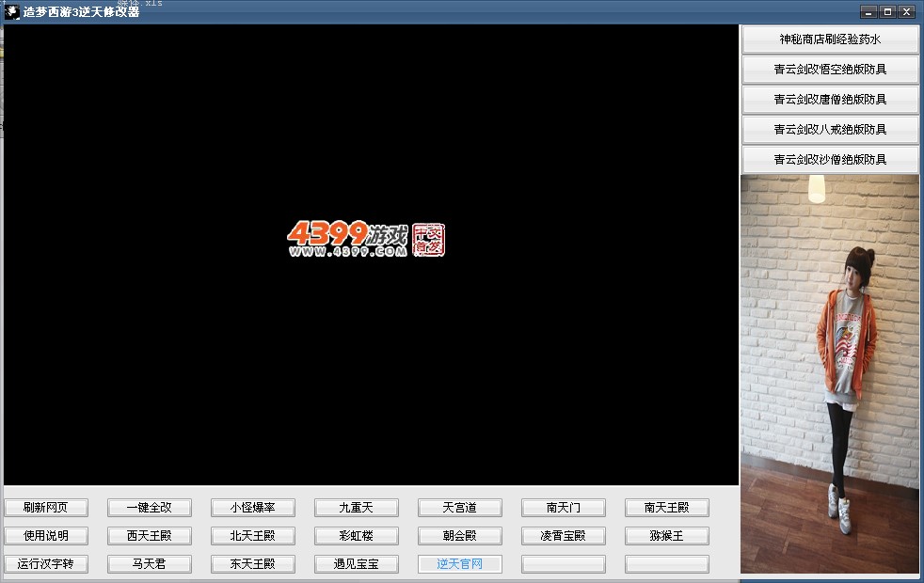Screen dimensions: 924x583
Task: Select 凌霄宝殿 stage
Action: click(x=564, y=536)
